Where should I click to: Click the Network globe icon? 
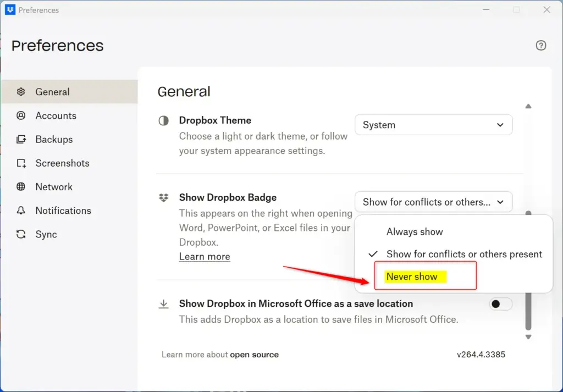(21, 187)
